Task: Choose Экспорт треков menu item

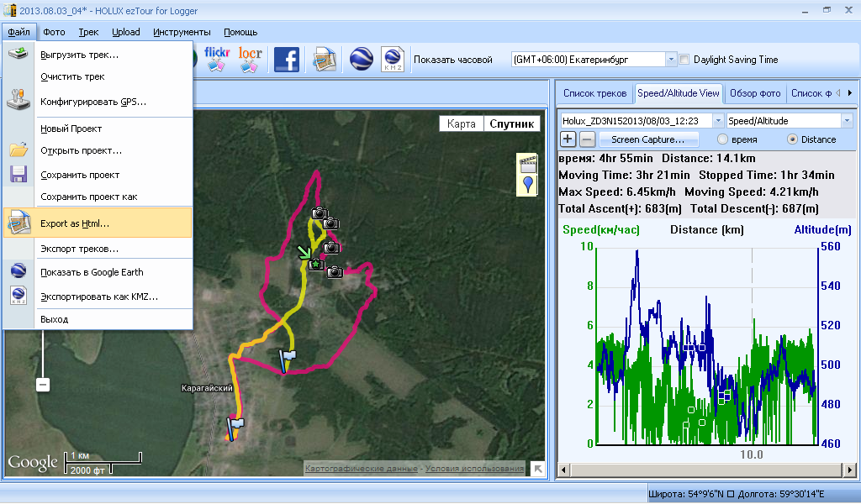Action: (x=98, y=249)
